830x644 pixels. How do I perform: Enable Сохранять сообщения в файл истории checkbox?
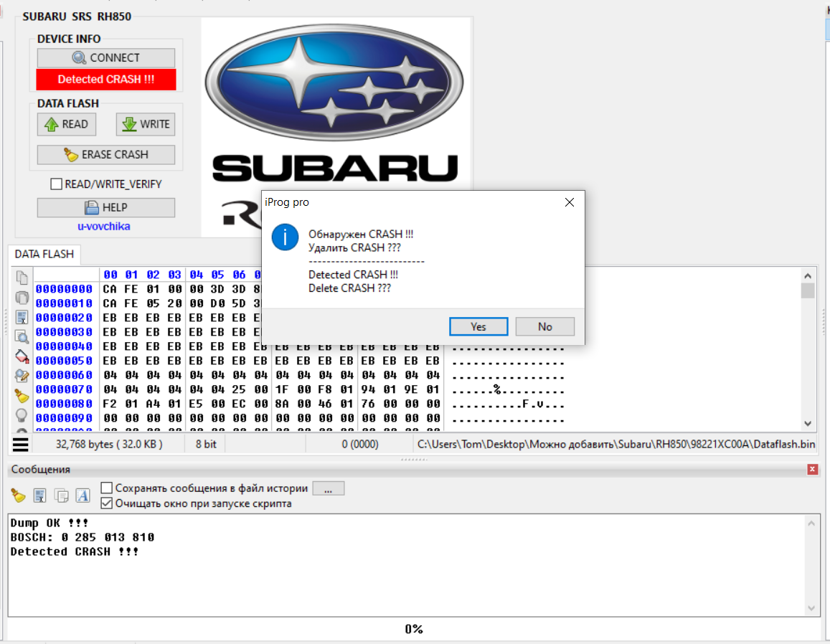click(106, 488)
